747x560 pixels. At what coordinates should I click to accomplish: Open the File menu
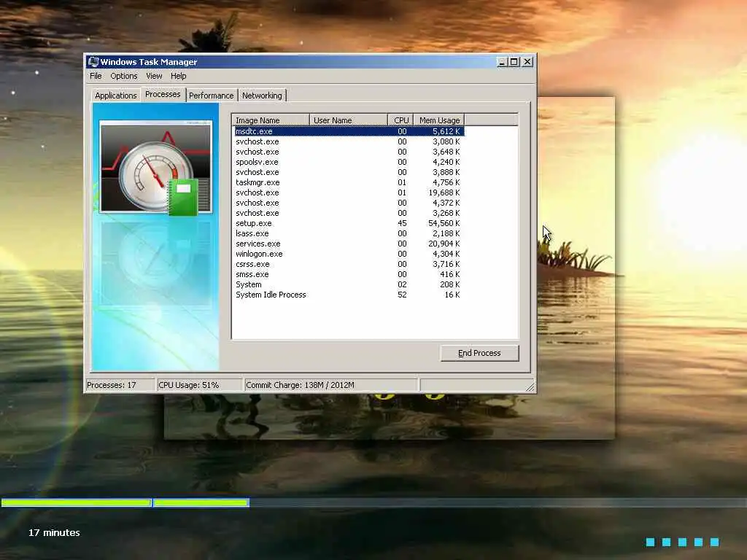coord(96,76)
